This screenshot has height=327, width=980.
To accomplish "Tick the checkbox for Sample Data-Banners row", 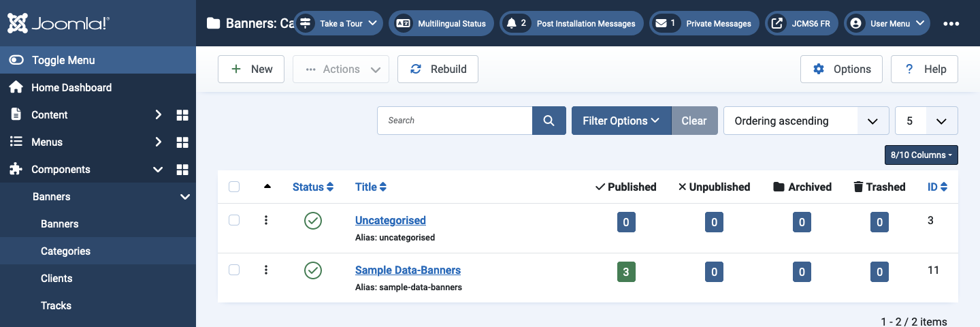I will coord(234,270).
